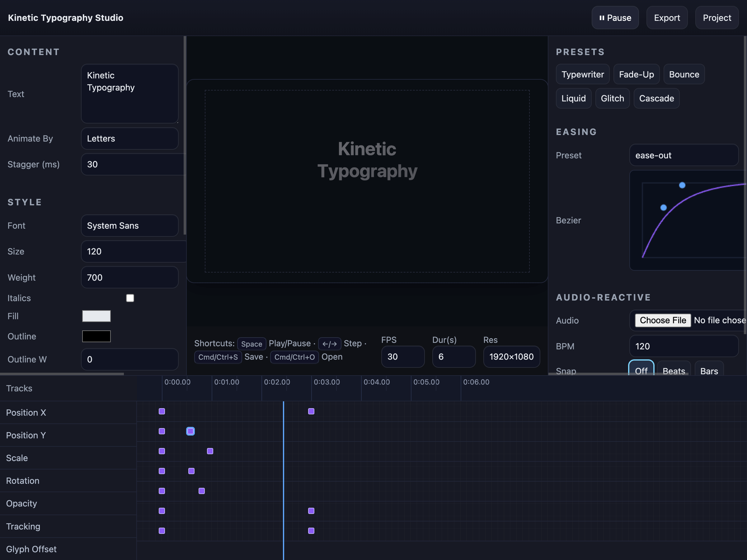The image size is (747, 560).
Task: Click the lower Bezier control handle
Action: [663, 208]
